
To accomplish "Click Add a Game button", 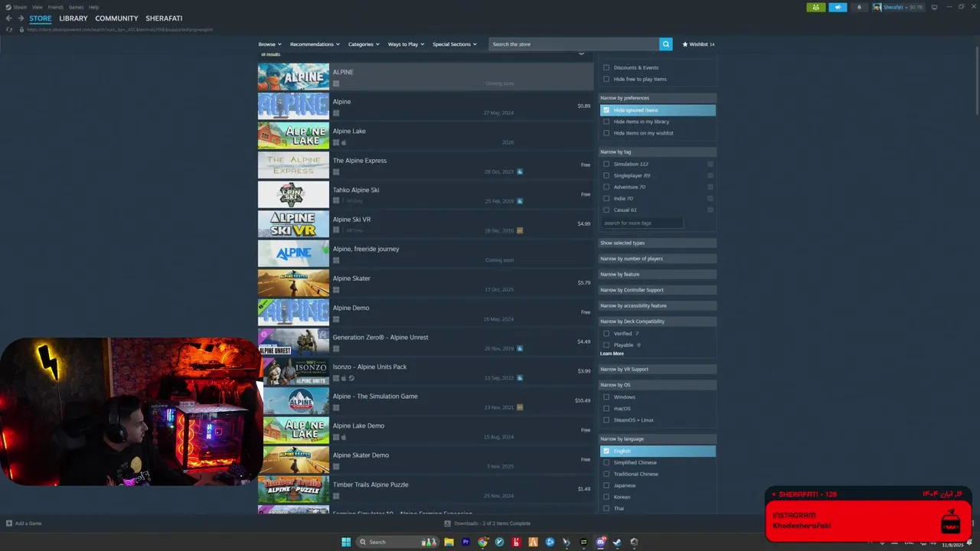I will [24, 523].
